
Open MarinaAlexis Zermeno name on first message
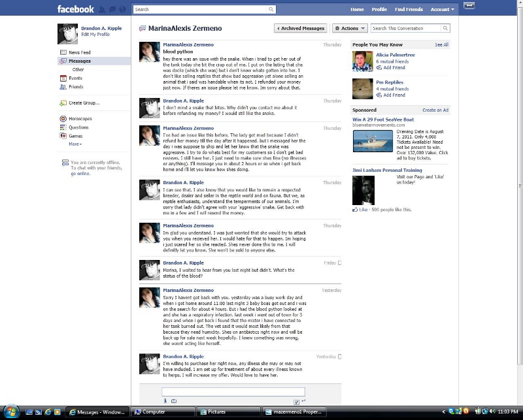[x=188, y=44]
